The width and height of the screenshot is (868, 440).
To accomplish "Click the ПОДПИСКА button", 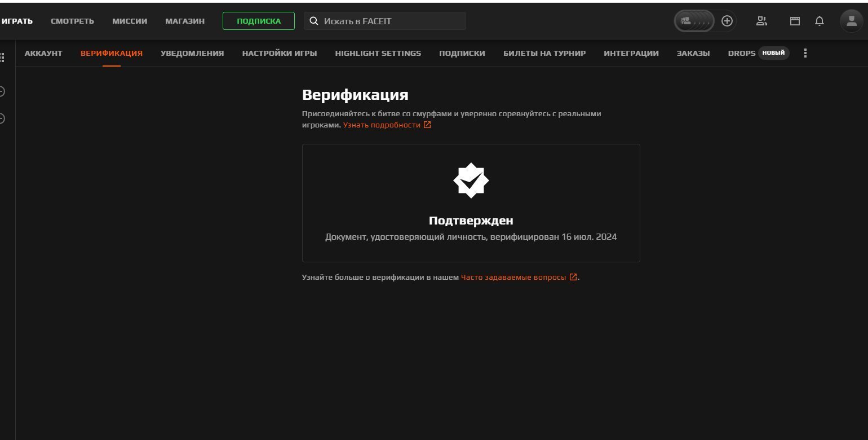I will (259, 20).
